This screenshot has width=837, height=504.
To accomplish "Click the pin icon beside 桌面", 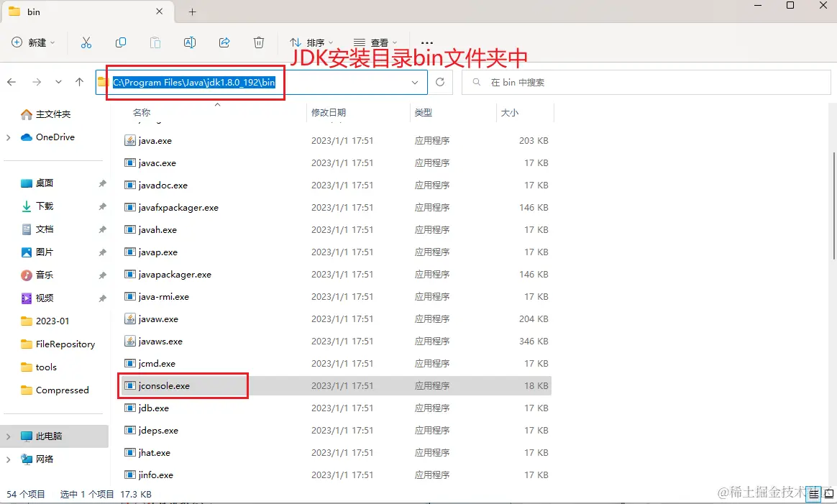I will [x=102, y=183].
